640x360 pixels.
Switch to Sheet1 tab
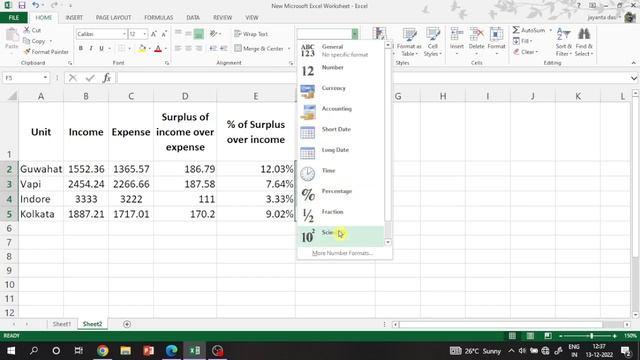click(x=62, y=324)
